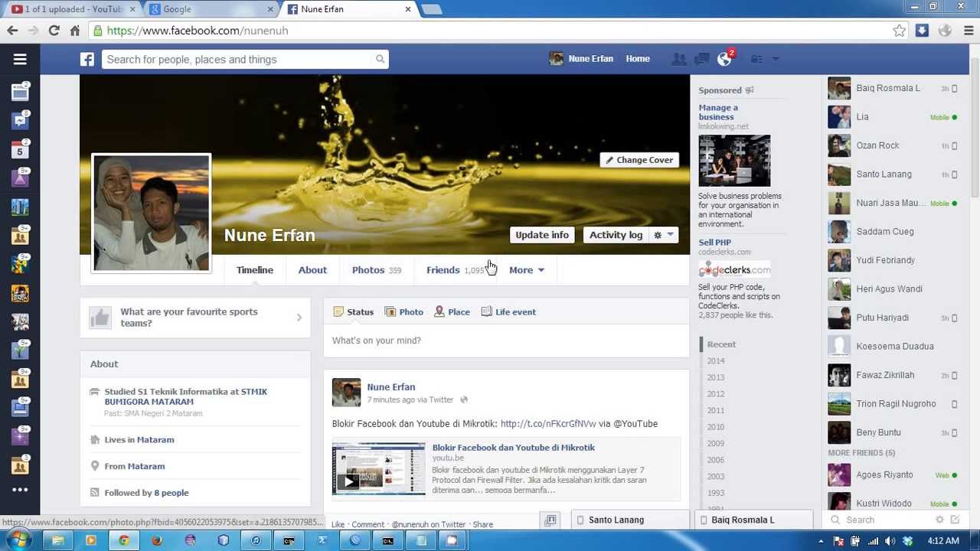Screen dimensions: 980x551
Task: Open chat with Fawaz Zikrillah
Action: 893,375
